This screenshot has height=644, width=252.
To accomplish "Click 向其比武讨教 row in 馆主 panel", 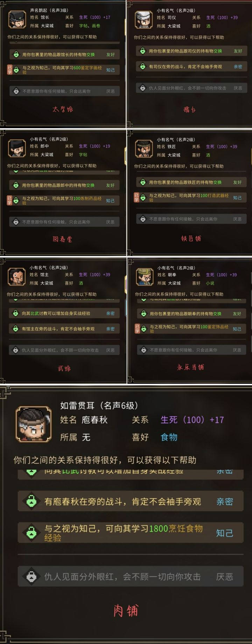I will (x=64, y=313).
